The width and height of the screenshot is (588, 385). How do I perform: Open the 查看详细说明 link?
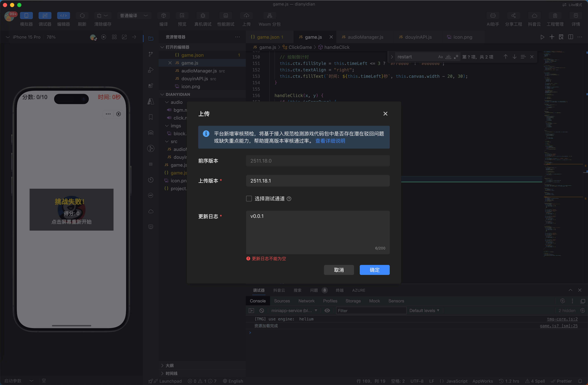coord(330,141)
